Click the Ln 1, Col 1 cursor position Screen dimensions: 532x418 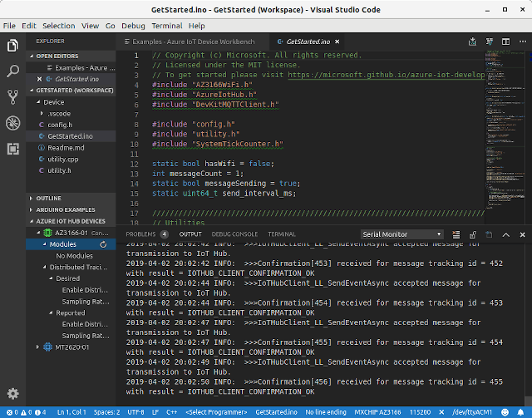click(71, 412)
